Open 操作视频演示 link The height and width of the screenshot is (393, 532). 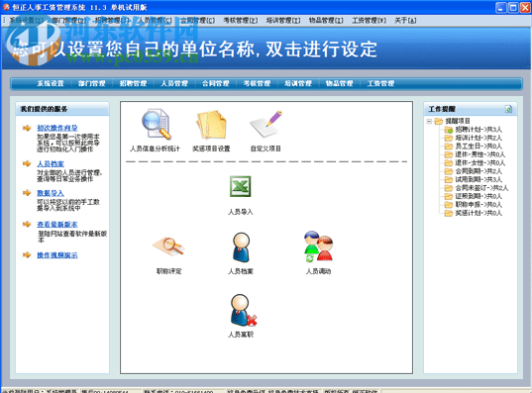click(57, 255)
